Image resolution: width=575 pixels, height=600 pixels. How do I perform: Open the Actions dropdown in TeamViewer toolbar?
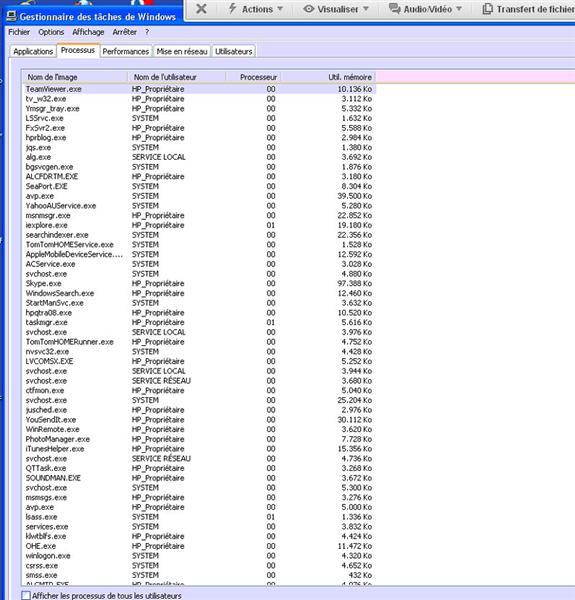tap(255, 9)
